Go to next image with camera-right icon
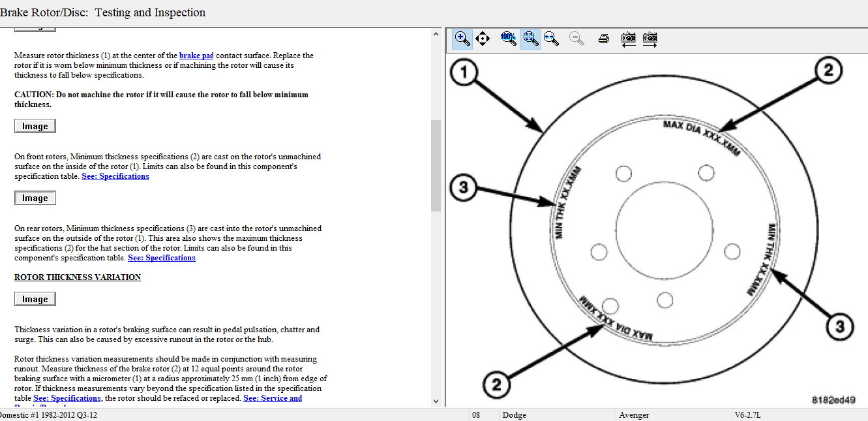The image size is (868, 421). tap(650, 39)
